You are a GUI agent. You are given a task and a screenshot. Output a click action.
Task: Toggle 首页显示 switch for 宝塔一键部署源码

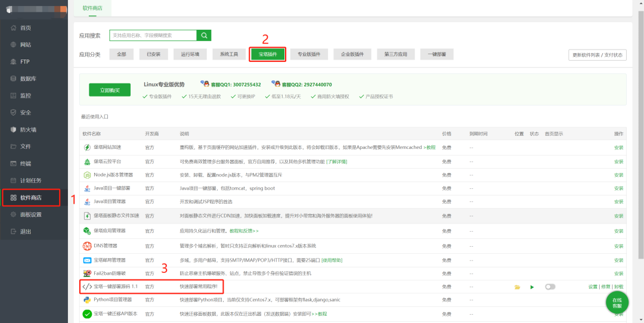click(x=550, y=287)
